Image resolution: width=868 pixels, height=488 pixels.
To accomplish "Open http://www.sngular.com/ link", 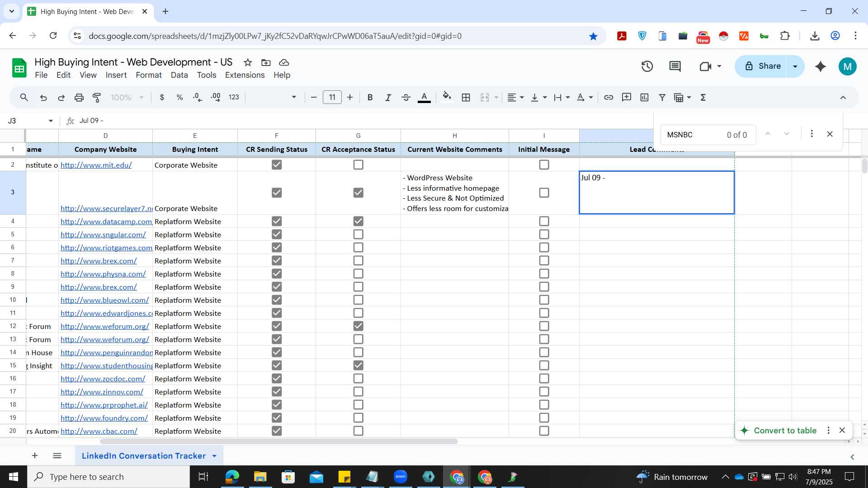I will (x=103, y=235).
